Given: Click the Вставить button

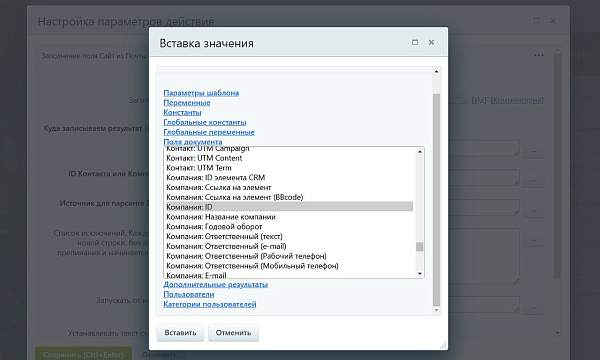Looking at the screenshot, I should (x=180, y=333).
